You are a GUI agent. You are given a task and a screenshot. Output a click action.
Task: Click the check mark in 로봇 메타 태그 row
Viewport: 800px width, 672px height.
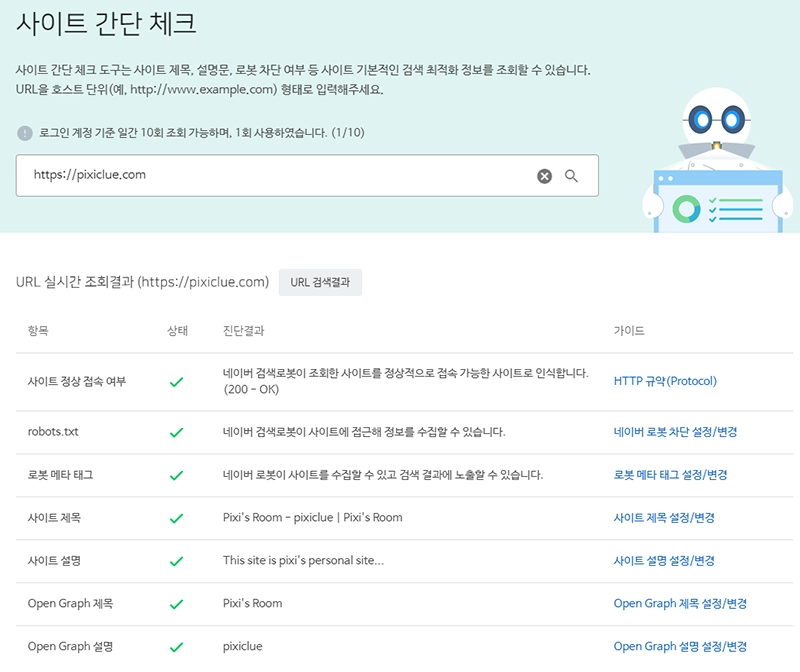(177, 475)
